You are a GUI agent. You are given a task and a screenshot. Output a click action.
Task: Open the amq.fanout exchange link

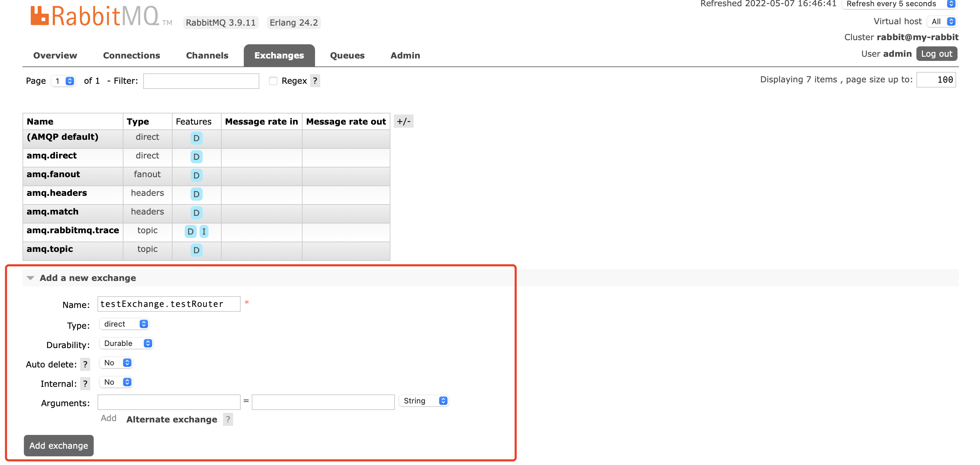[x=53, y=174]
